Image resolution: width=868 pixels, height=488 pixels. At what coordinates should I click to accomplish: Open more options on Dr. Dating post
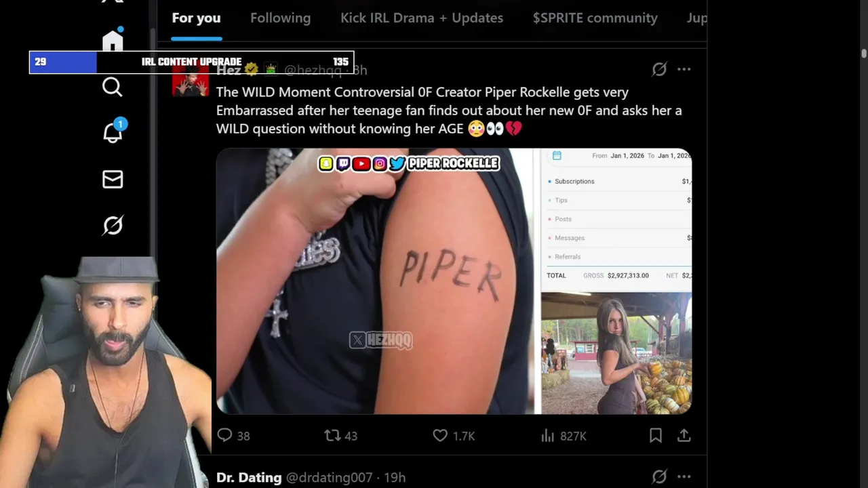coord(684,477)
